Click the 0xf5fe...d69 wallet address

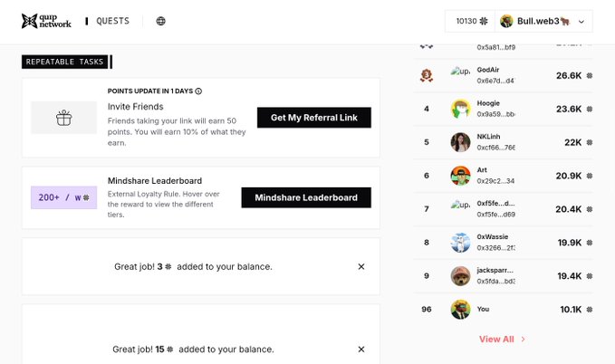tap(495, 215)
